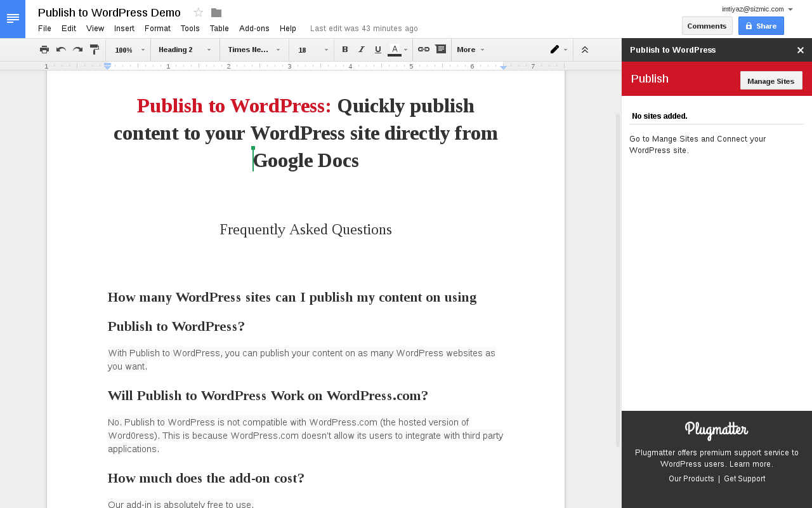Click the red 'Publish to WordPress:' title text

pos(234,105)
